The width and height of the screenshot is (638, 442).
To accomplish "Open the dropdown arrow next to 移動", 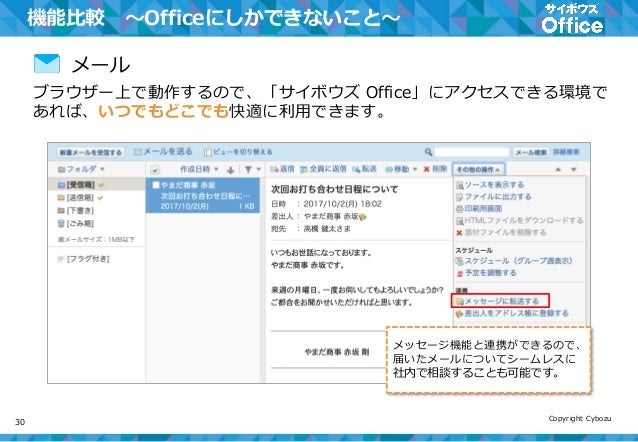I will point(415,169).
